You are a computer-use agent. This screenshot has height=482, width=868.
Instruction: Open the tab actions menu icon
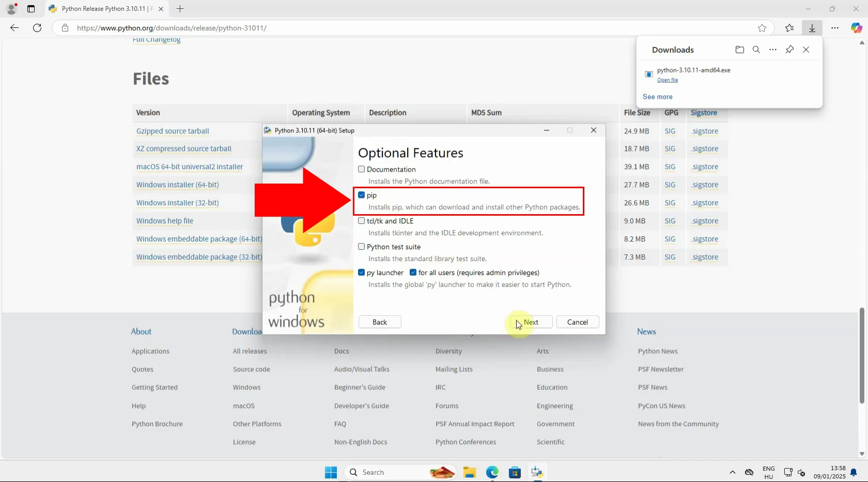coord(31,9)
